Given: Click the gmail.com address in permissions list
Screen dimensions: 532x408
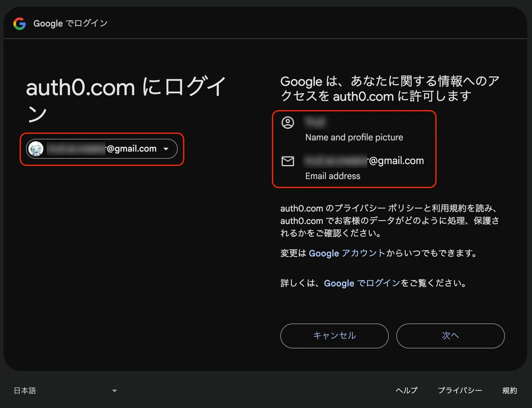Looking at the screenshot, I should coord(364,161).
